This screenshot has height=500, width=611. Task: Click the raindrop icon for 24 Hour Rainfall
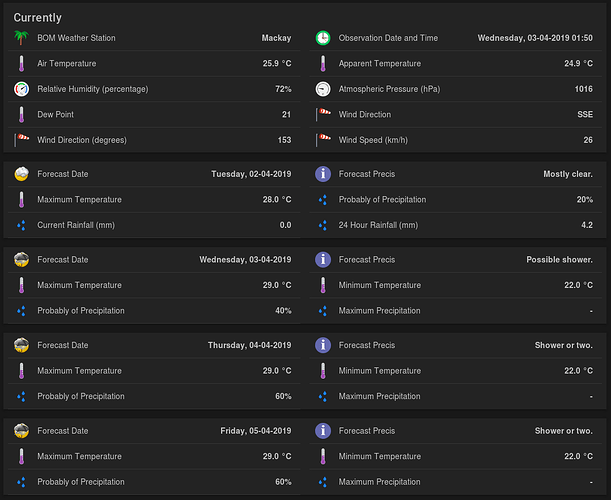(x=323, y=225)
